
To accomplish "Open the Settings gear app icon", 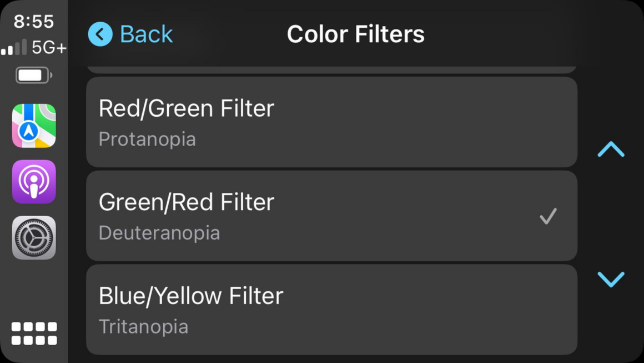I will coord(34,238).
